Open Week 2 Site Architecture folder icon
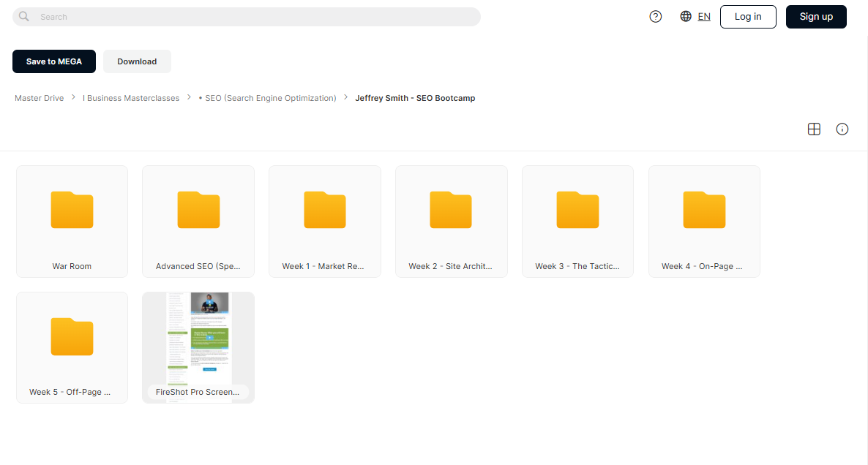This screenshot has height=465, width=868. 451,210
